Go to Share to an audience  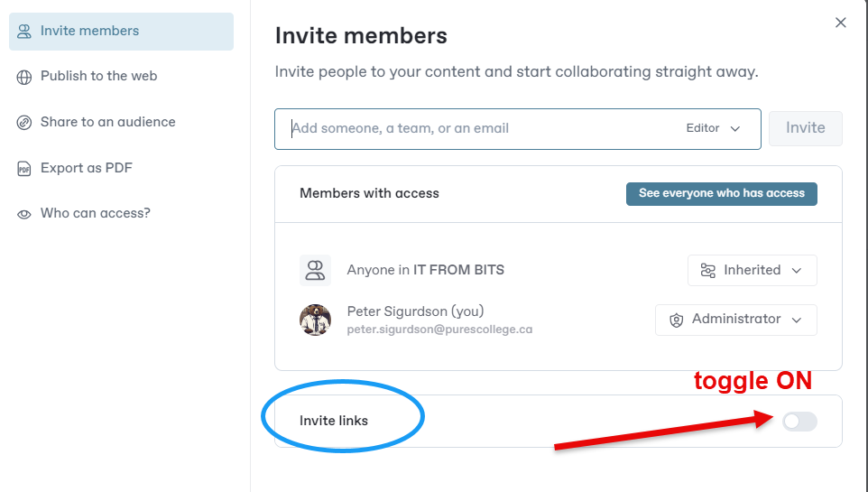coord(107,123)
